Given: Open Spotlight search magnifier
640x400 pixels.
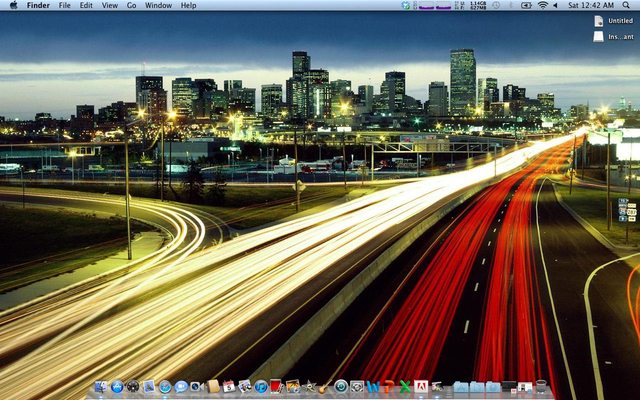Looking at the screenshot, I should click(x=628, y=5).
